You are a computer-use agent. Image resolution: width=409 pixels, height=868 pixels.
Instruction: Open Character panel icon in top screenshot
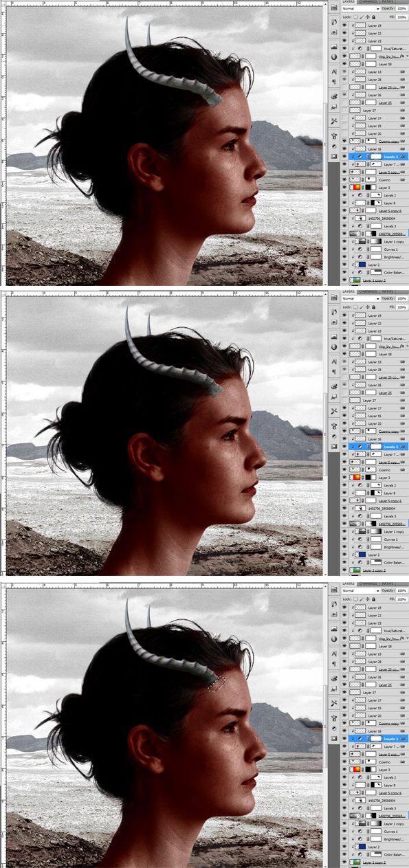334,71
